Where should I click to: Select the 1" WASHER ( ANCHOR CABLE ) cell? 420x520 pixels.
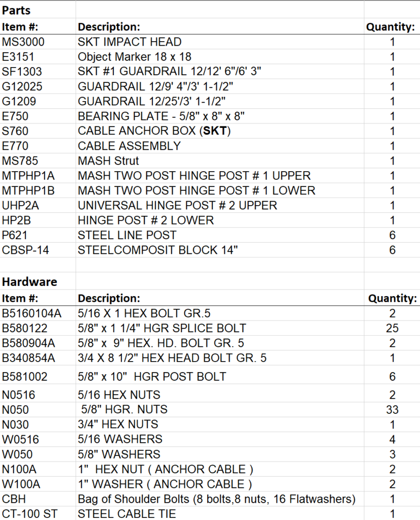click(x=165, y=484)
